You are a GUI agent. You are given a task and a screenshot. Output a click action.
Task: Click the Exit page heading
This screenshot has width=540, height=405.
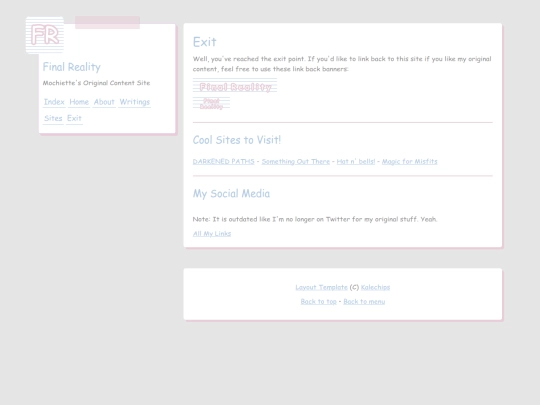205,42
